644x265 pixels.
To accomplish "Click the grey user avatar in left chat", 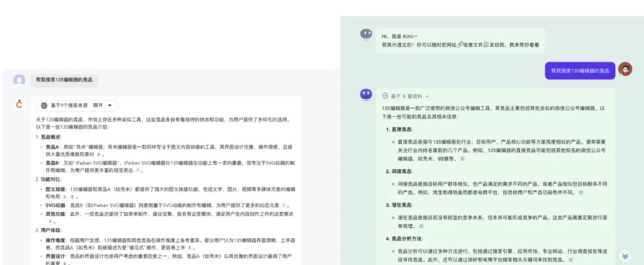I will tap(19, 80).
